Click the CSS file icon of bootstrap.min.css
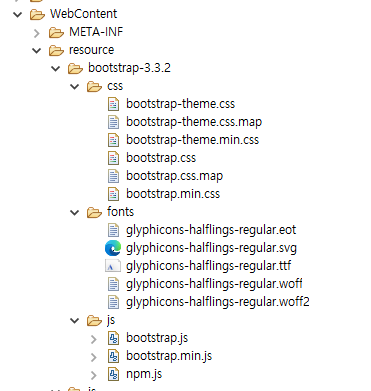This screenshot has height=391, width=371. tap(113, 194)
